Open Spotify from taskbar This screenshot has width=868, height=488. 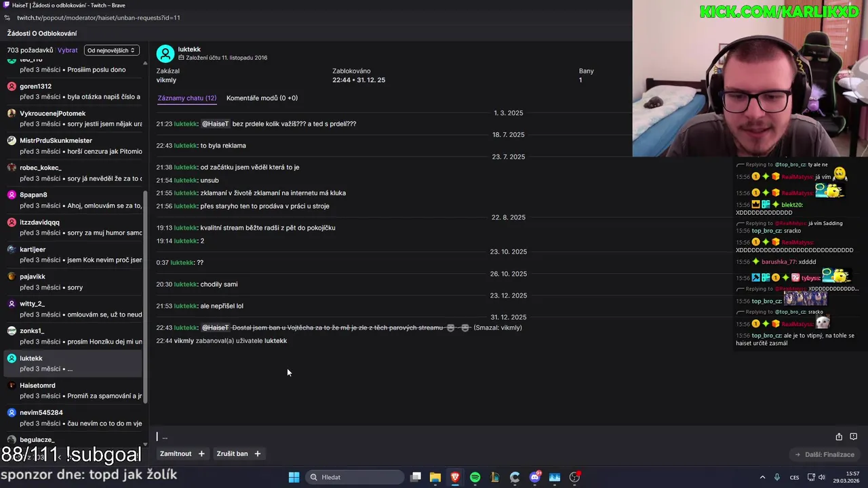coord(475,477)
